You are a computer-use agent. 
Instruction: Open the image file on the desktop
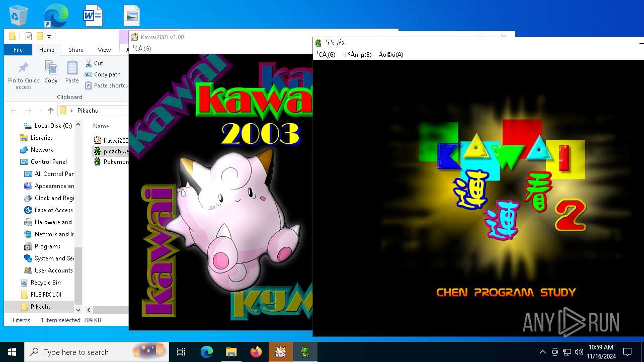point(132,16)
